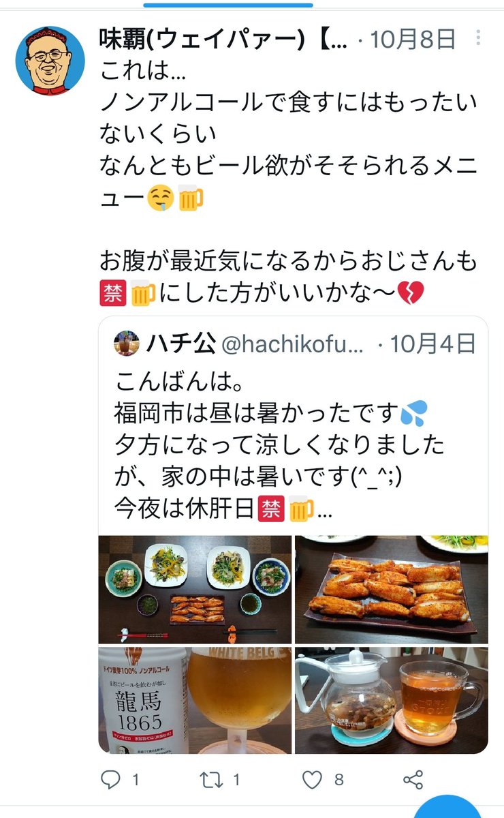Viewport: 504px width, 818px height.
Task: View the glass teapot and tea mug photo
Action: pos(392,700)
